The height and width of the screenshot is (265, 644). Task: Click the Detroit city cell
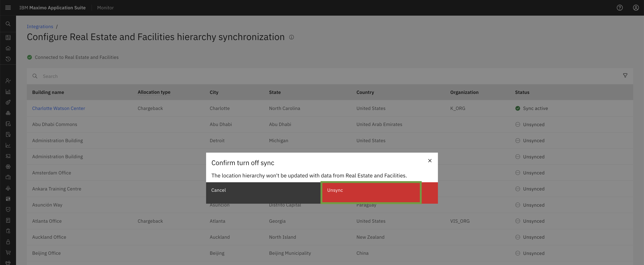(217, 141)
